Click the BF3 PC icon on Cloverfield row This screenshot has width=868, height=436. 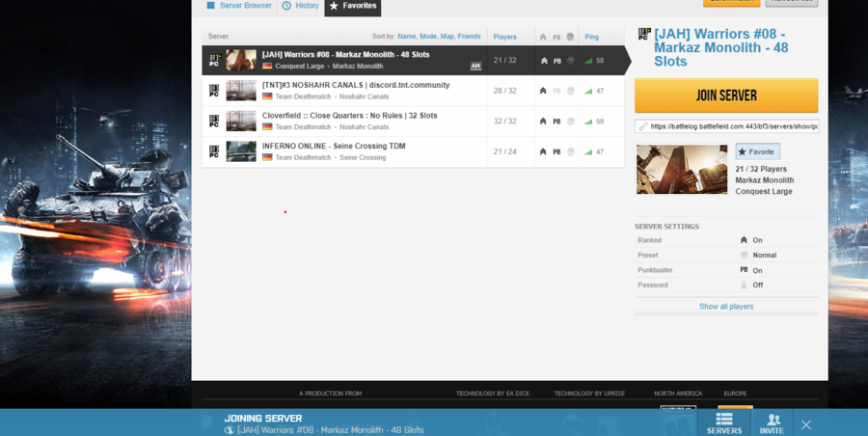click(214, 122)
